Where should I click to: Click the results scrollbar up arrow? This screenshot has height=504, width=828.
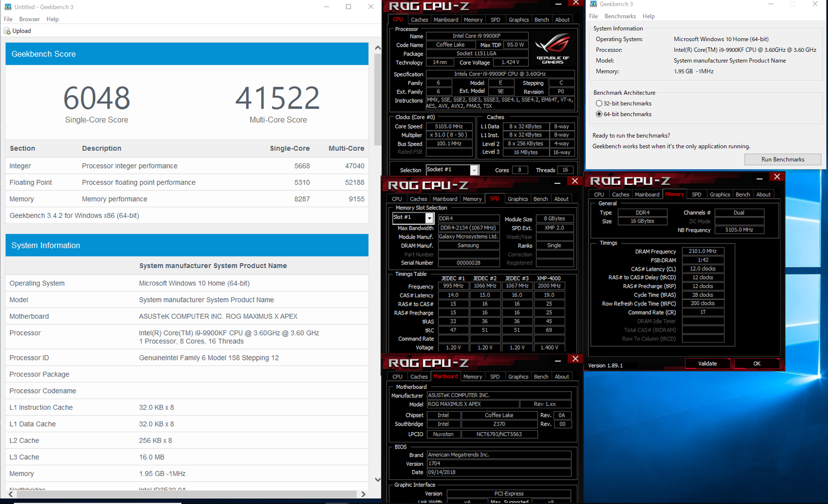click(x=378, y=48)
